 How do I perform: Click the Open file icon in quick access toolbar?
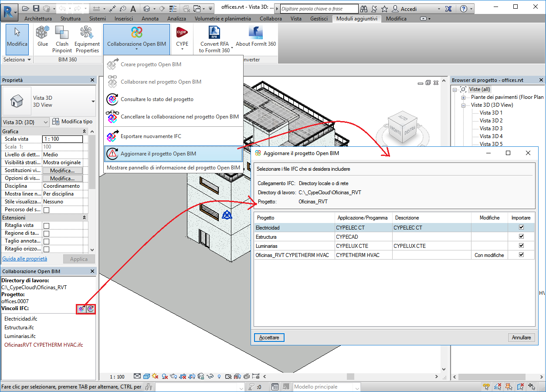(26, 8)
